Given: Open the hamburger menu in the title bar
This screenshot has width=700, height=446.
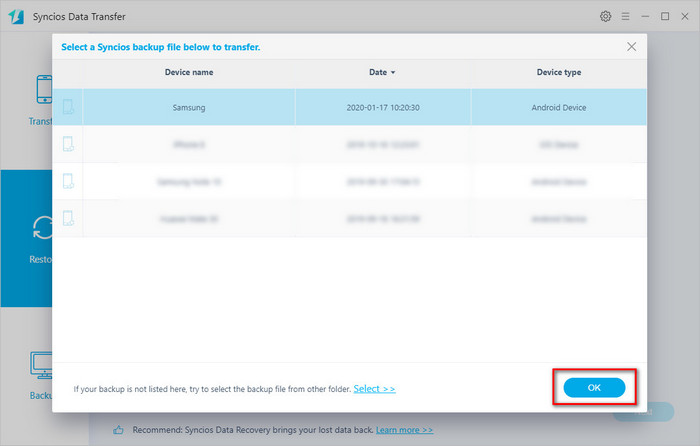Looking at the screenshot, I should point(625,17).
